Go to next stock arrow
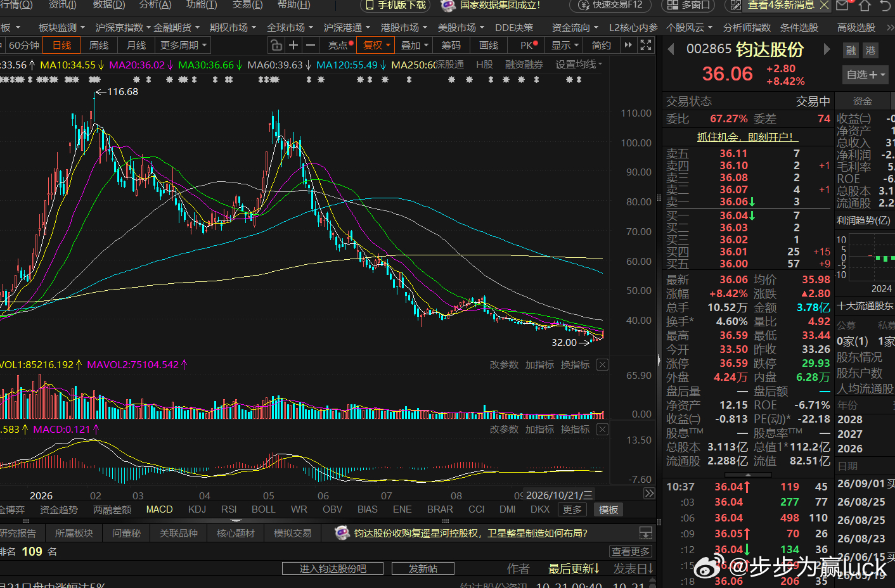The height and width of the screenshot is (588, 895). 827,49
